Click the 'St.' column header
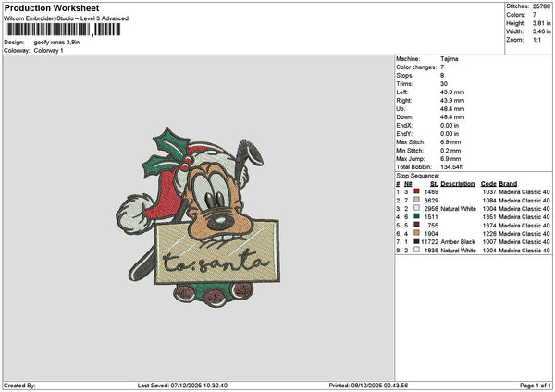The image size is (555, 392). (x=435, y=184)
